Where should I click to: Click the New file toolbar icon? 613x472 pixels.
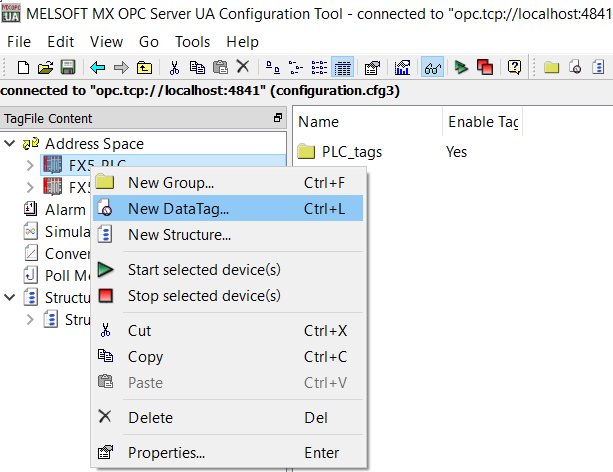[x=23, y=68]
